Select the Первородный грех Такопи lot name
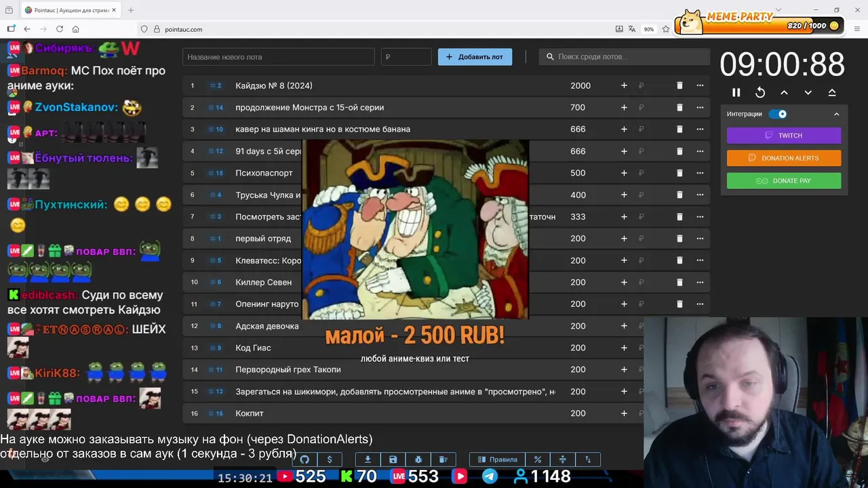The image size is (868, 488). pyautogui.click(x=288, y=369)
